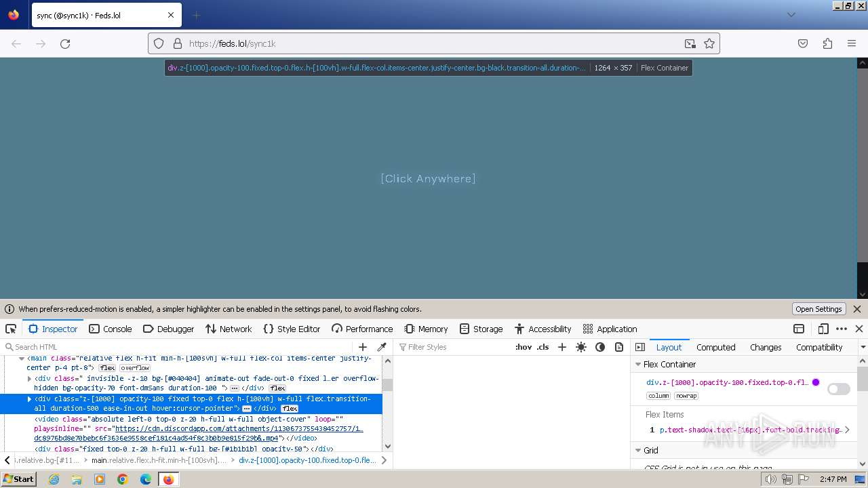Toggle flex badge on selected div
Viewport: 868px width, 488px height.
tap(290, 409)
